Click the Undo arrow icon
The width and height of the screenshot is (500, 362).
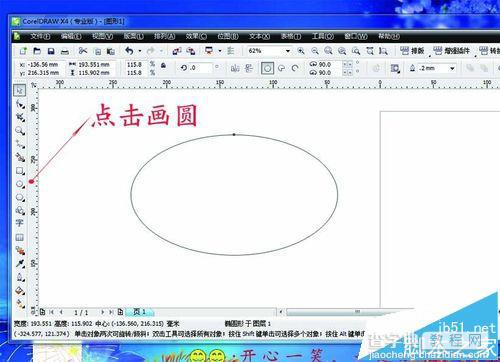tap(129, 51)
